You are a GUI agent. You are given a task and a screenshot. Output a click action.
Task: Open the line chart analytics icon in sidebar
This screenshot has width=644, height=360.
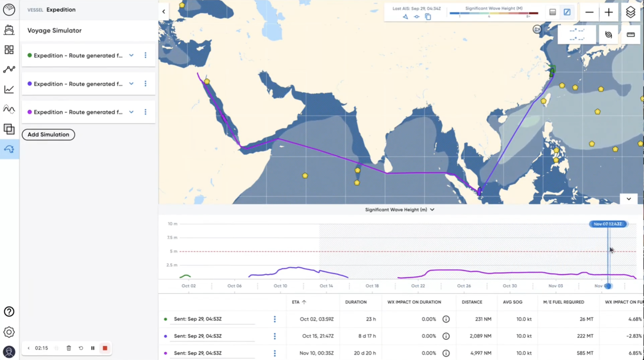[9, 89]
